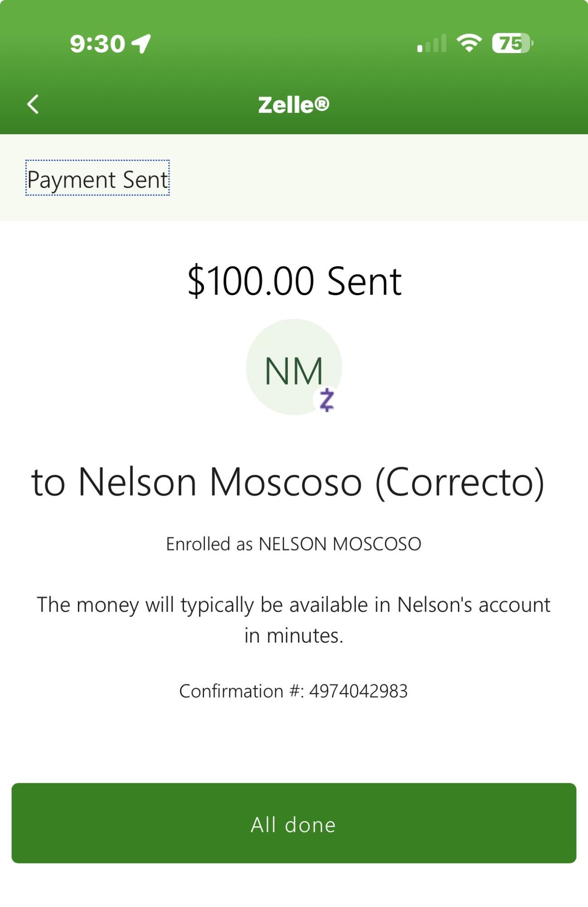This screenshot has width=588, height=907.
Task: Select the Payment Sent heading
Action: [97, 179]
